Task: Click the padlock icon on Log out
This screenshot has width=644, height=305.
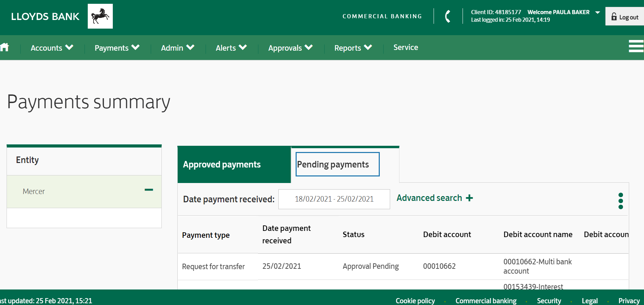Action: coord(614,17)
